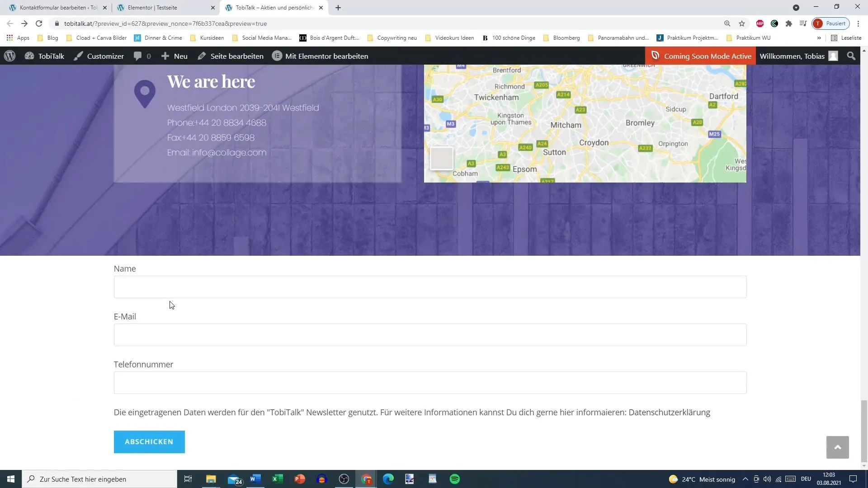Open the Bloomberg bookmark folder
Image resolution: width=868 pixels, height=488 pixels.
coord(561,38)
